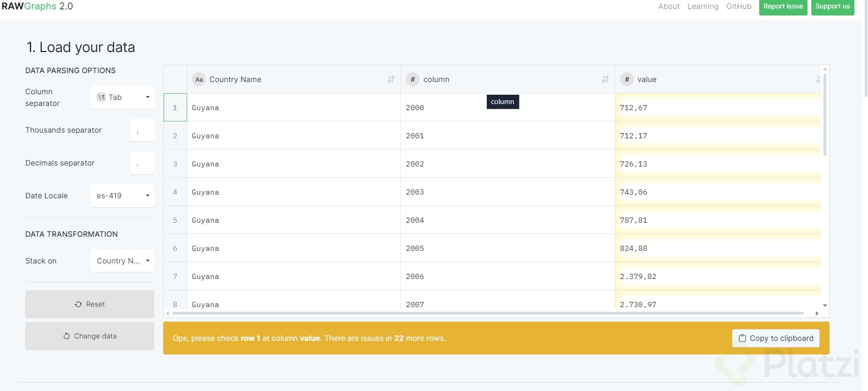Viewport: 868px width, 391px height.
Task: Copy error message to clipboard
Action: 776,338
